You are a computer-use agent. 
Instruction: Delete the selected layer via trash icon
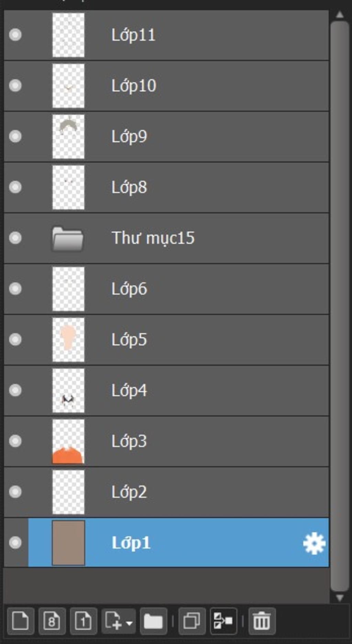point(262,621)
